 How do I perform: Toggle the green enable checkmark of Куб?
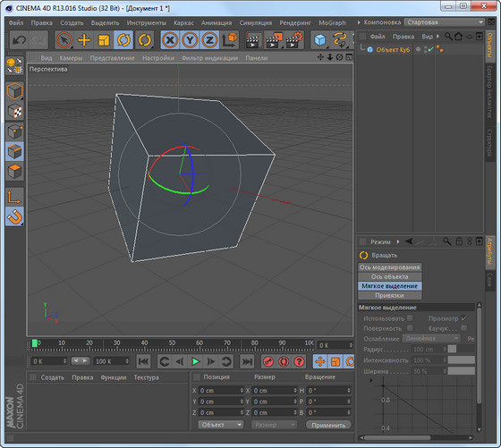point(430,49)
